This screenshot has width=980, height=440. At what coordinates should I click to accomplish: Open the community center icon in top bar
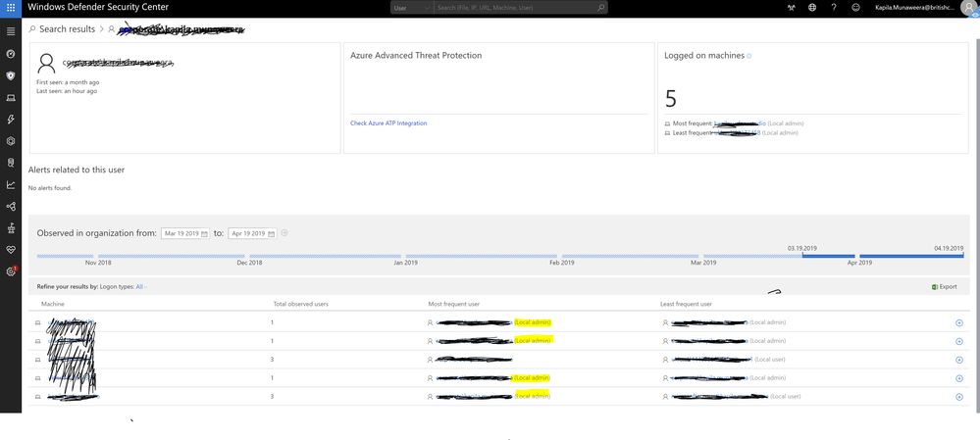tap(792, 8)
